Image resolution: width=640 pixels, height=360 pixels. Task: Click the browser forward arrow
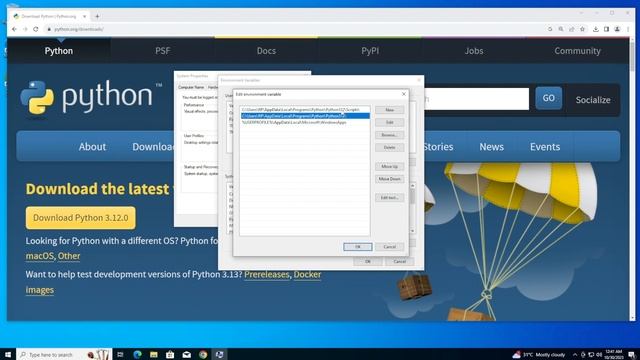click(x=25, y=29)
